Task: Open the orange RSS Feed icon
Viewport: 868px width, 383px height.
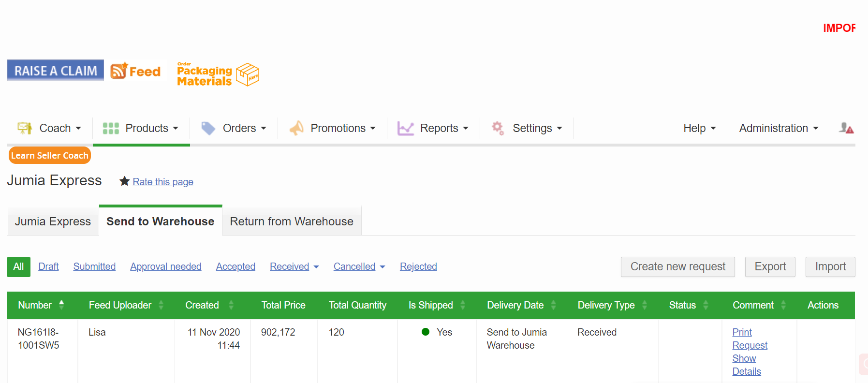Action: pyautogui.click(x=118, y=71)
